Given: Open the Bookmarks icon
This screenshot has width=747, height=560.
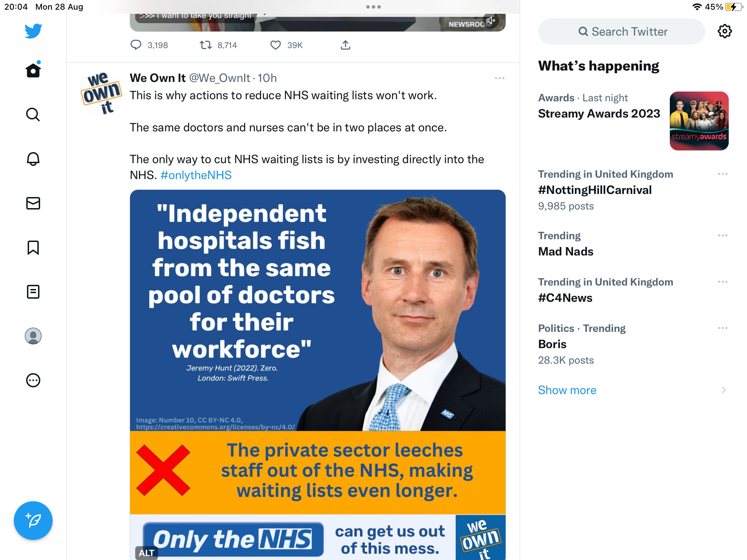Looking at the screenshot, I should point(33,248).
